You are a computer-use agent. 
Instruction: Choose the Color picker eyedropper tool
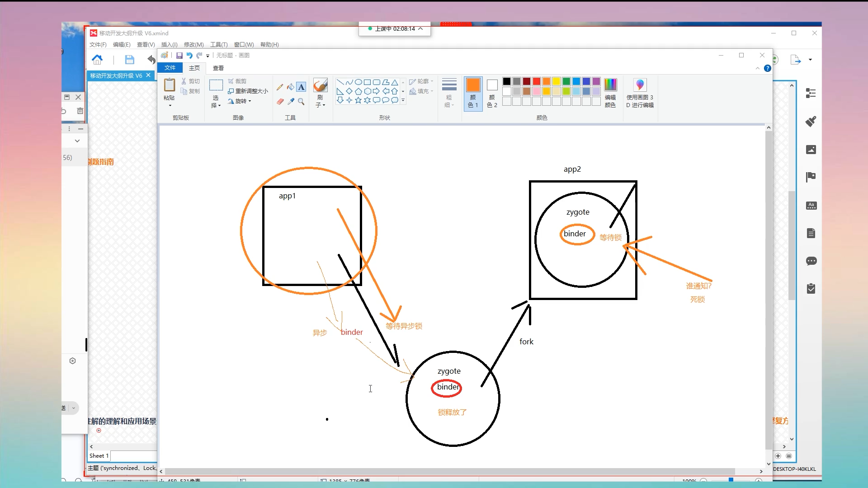click(291, 102)
